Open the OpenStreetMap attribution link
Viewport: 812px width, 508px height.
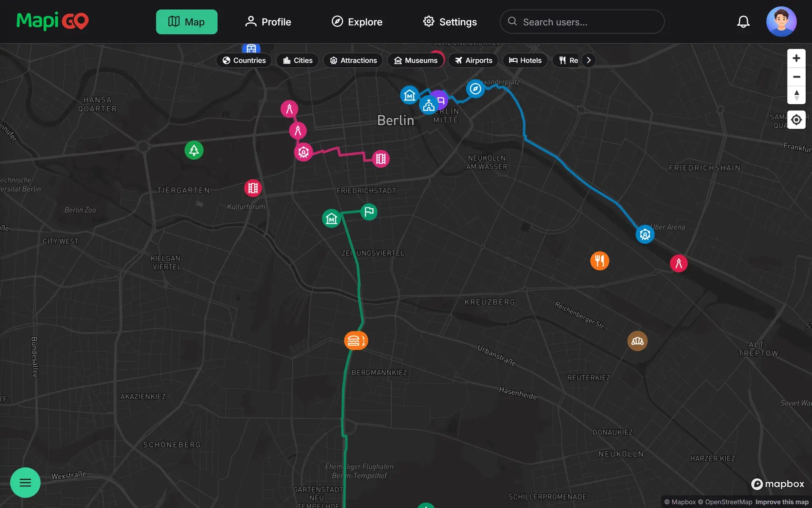725,502
